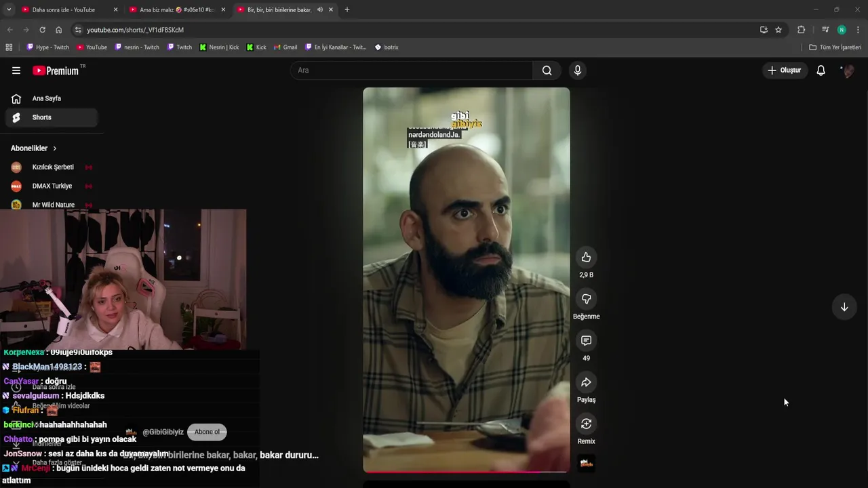The image size is (868, 488).
Task: Switch to the Ama biz malız tab
Action: (176, 9)
